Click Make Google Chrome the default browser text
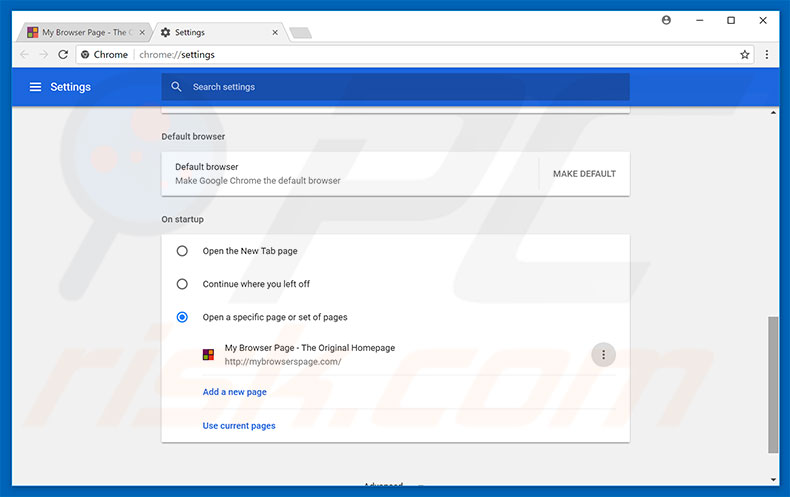Screen dimensions: 790x497 257,180
